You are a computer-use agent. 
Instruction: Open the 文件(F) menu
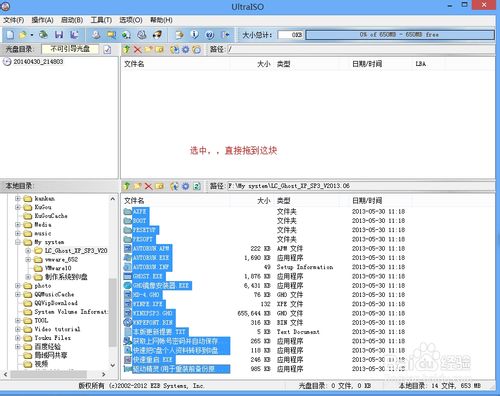[x=14, y=20]
